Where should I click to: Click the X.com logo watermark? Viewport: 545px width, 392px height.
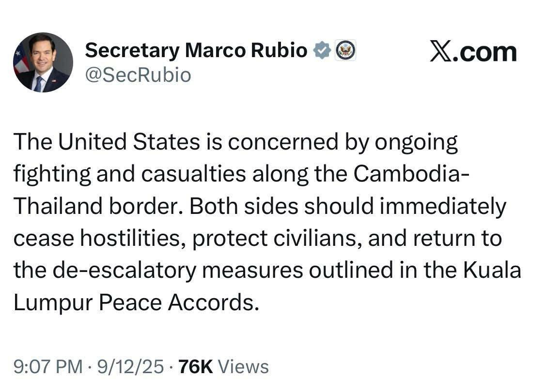click(x=473, y=52)
